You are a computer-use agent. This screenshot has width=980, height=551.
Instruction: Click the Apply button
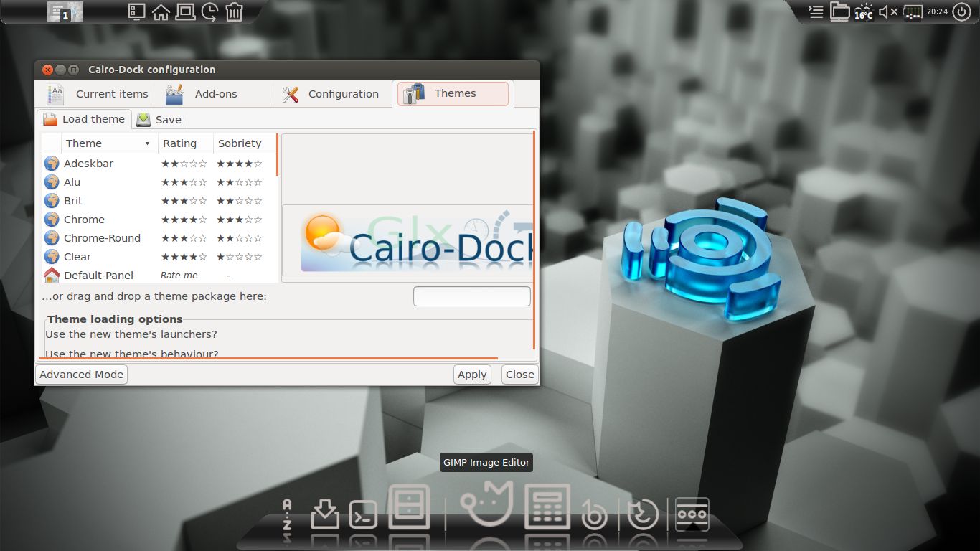pyautogui.click(x=472, y=375)
